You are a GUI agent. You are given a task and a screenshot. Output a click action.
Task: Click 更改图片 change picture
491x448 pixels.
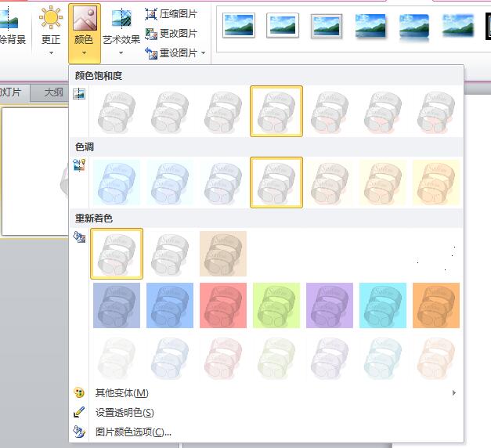[x=171, y=33]
